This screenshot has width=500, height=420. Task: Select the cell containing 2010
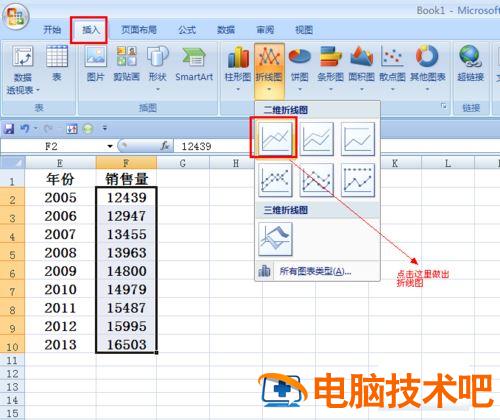(x=60, y=289)
